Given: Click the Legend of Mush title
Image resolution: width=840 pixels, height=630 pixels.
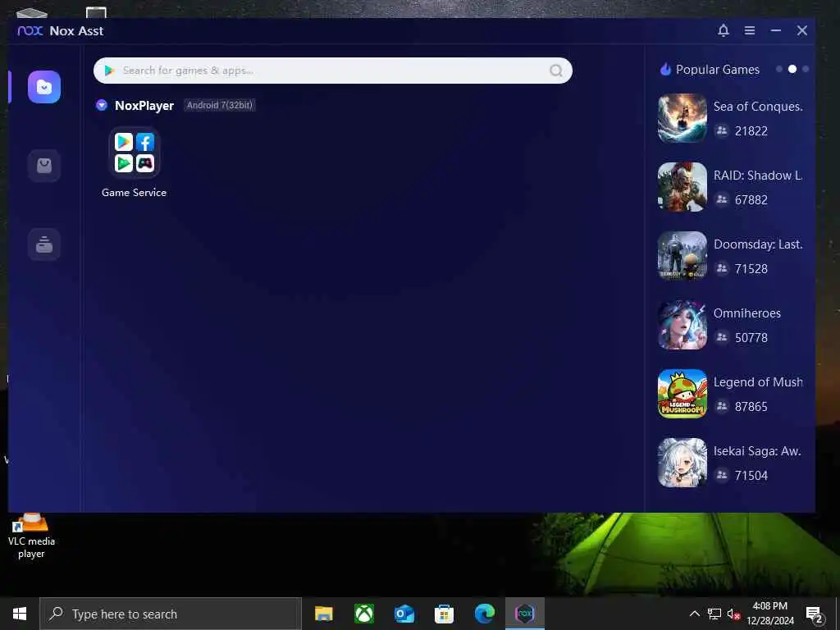Looking at the screenshot, I should 758,382.
